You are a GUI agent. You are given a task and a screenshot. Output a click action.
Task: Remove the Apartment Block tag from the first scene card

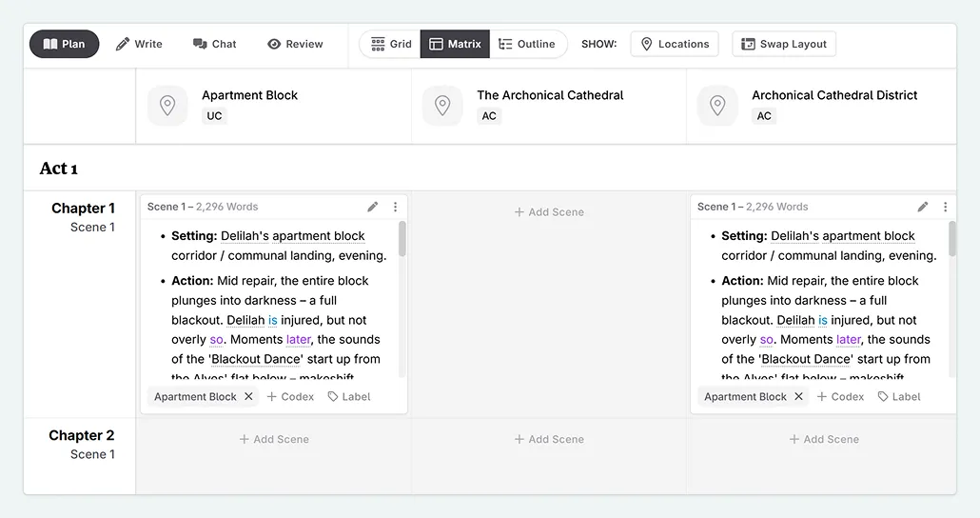tap(249, 397)
